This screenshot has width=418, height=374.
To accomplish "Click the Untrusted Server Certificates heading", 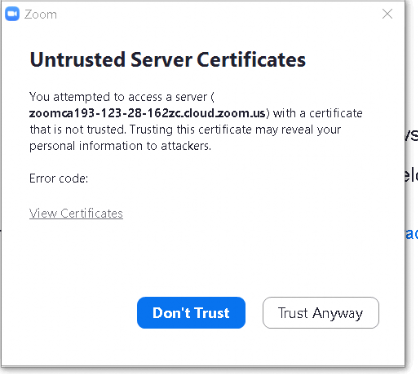I will [x=168, y=60].
